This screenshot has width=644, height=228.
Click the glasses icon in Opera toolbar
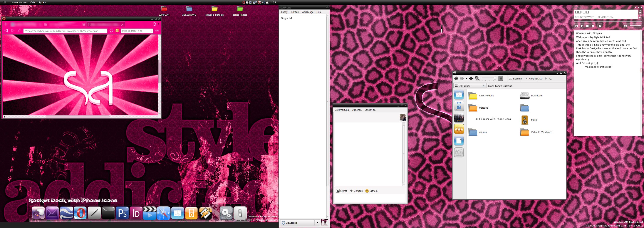pyautogui.click(x=157, y=31)
